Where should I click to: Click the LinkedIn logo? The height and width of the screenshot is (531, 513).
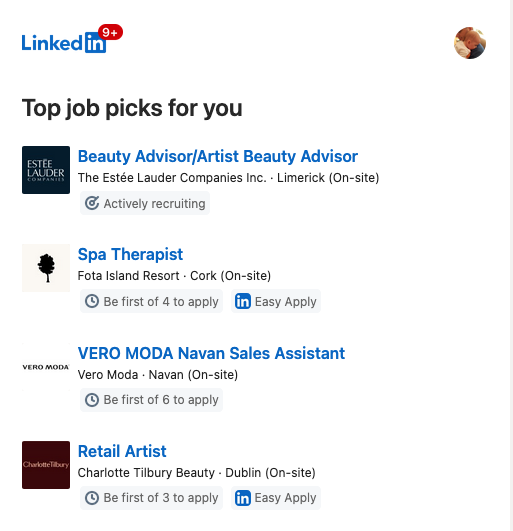click(x=64, y=43)
